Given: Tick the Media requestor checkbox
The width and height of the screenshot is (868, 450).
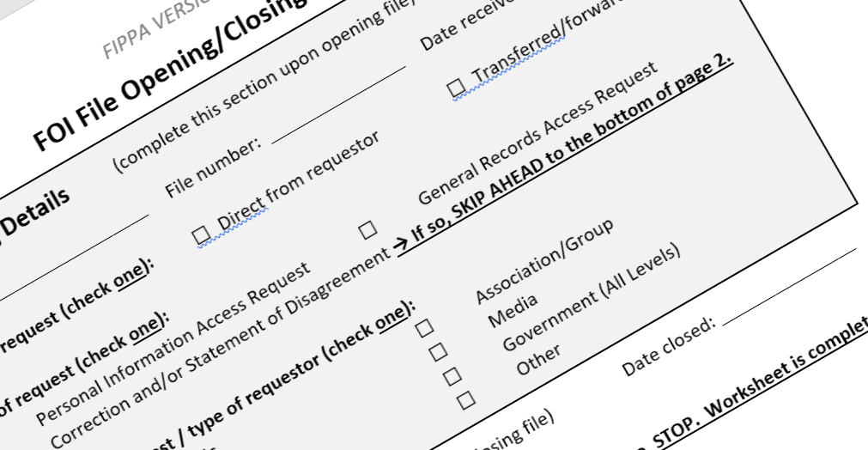Looking at the screenshot, I should pyautogui.click(x=438, y=351).
